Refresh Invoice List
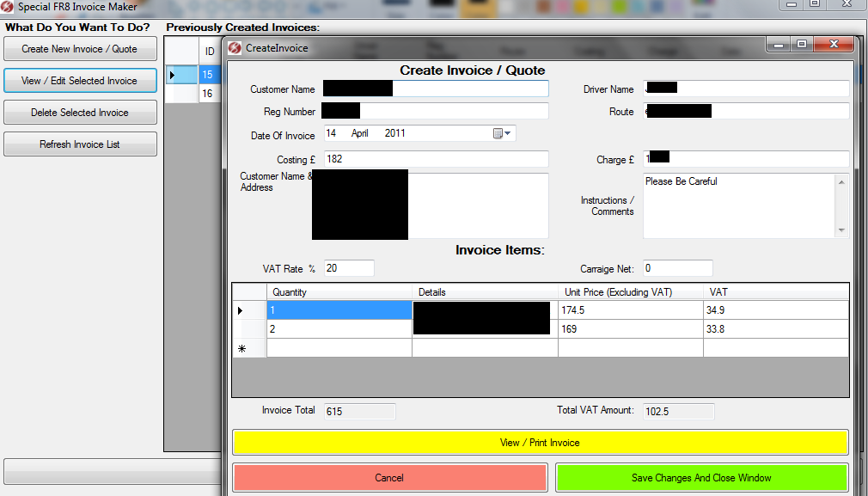The image size is (868, 496). [x=80, y=144]
